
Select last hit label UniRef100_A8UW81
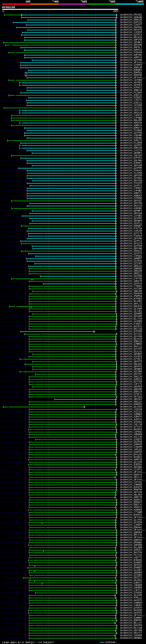coord(131,638)
